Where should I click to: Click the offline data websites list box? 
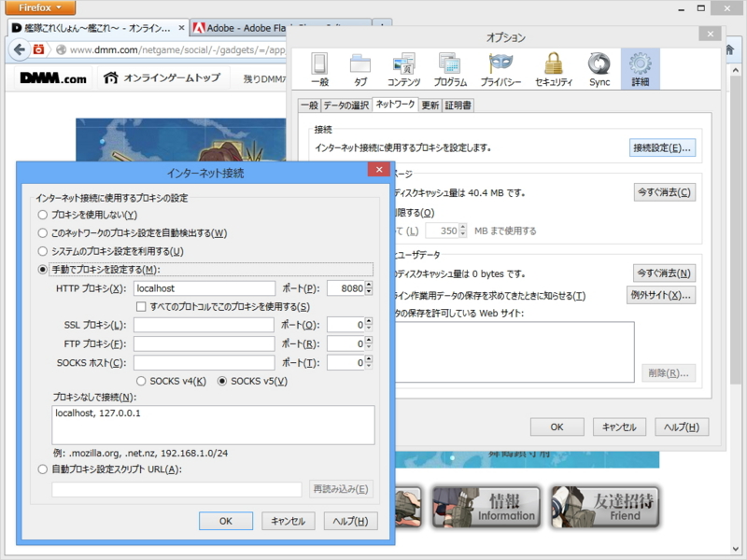[514, 352]
